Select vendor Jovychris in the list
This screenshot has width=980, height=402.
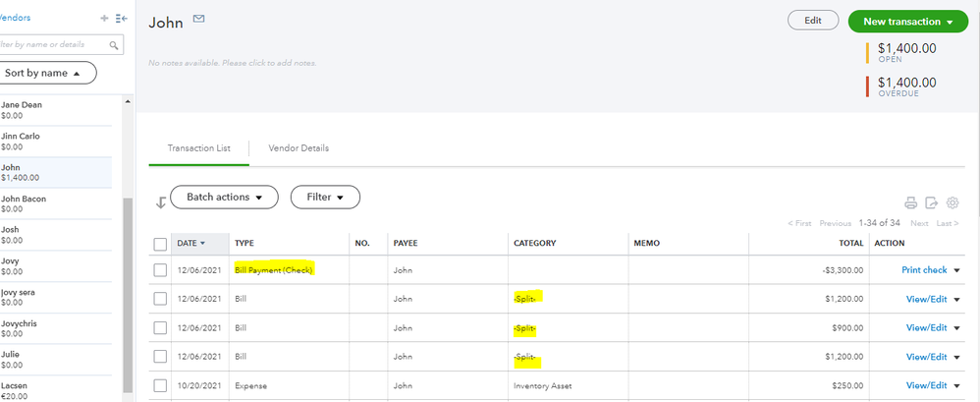[56, 329]
